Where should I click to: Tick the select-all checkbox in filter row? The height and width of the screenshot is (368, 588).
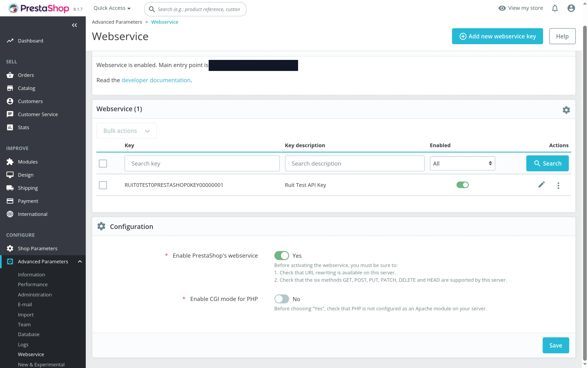pos(103,164)
